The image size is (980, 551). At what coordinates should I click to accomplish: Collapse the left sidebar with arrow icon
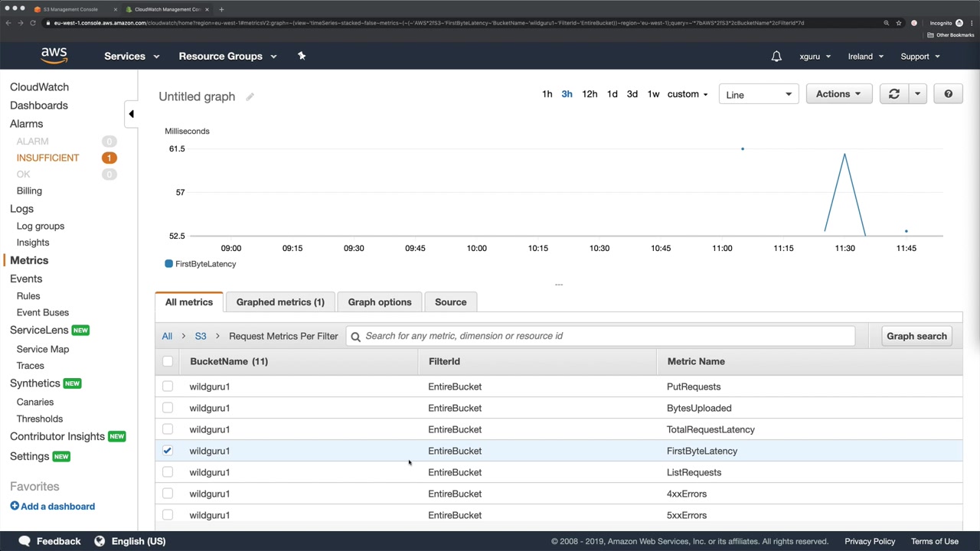131,114
